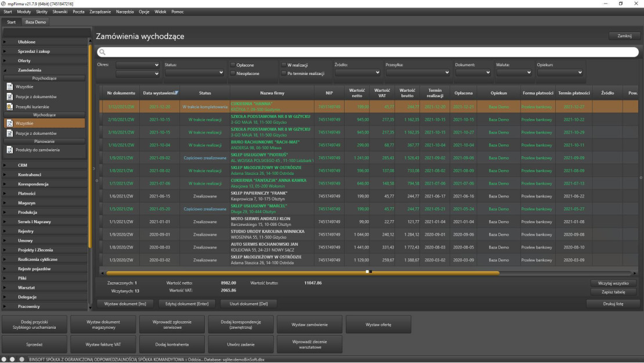Image resolution: width=644 pixels, height=363 pixels.
Task: Open the second Okres dropdown below
Action: [x=138, y=74]
